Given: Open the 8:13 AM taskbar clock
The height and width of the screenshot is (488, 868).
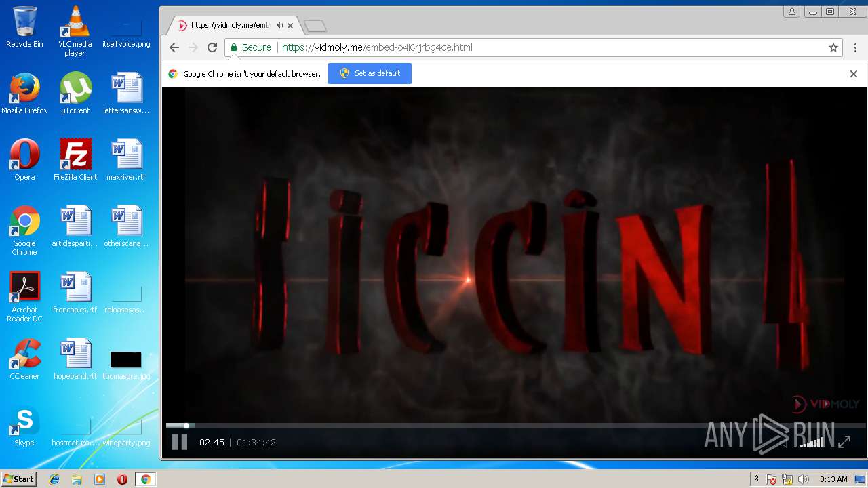Looking at the screenshot, I should (x=833, y=479).
